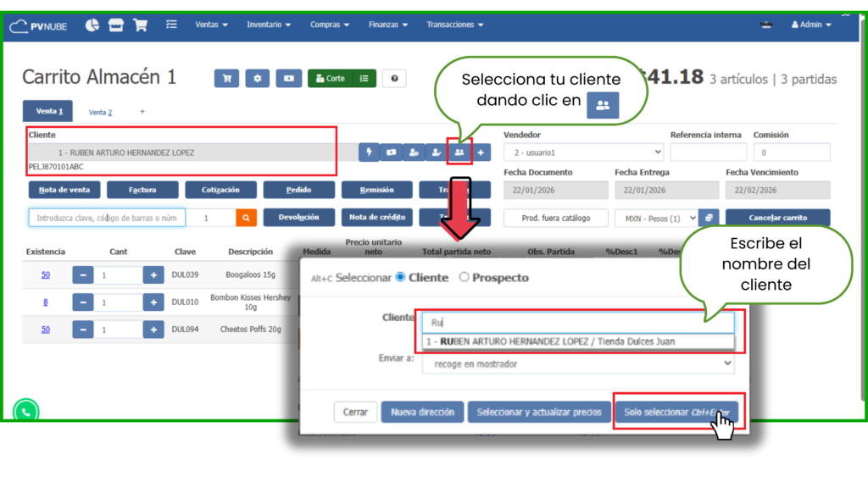
Task: Click the lightning bolt quick client icon
Action: point(369,152)
